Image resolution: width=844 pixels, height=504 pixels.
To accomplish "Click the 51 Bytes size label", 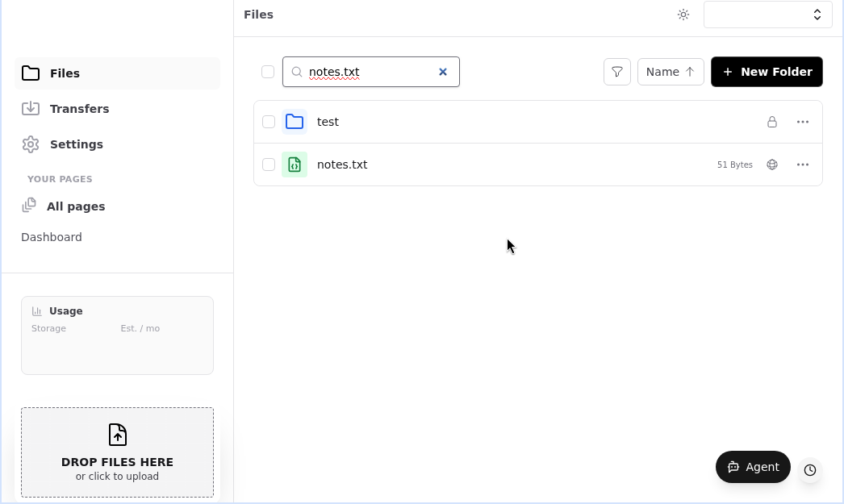I will [x=735, y=165].
